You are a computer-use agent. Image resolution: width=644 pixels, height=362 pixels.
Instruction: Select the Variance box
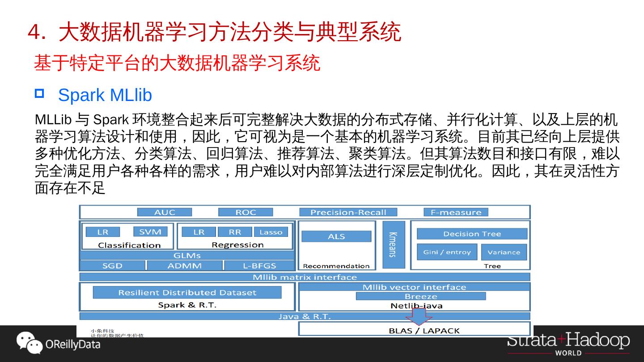[x=504, y=252]
